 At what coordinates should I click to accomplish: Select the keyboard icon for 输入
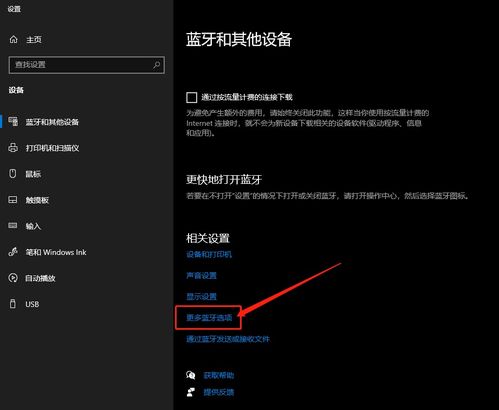click(13, 226)
